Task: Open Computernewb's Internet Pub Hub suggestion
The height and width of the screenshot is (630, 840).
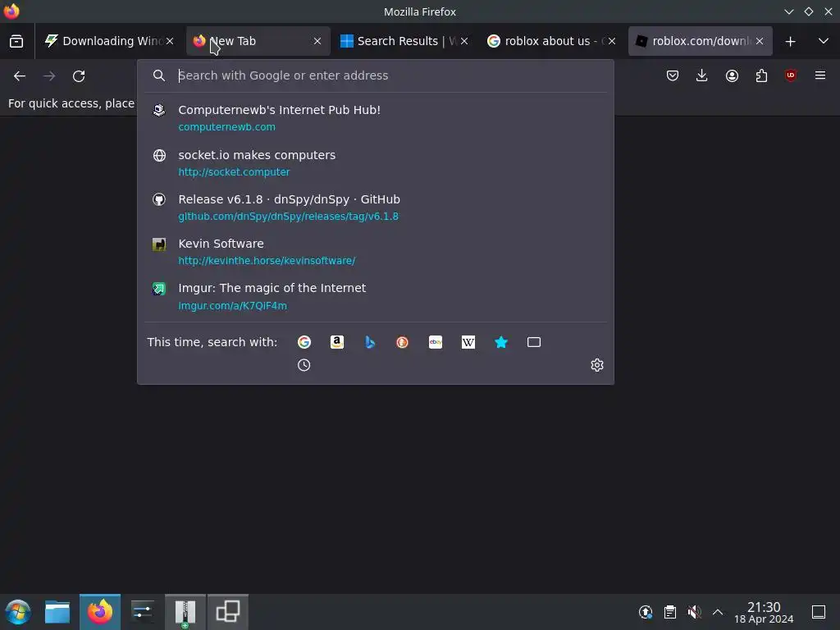Action: (376, 118)
